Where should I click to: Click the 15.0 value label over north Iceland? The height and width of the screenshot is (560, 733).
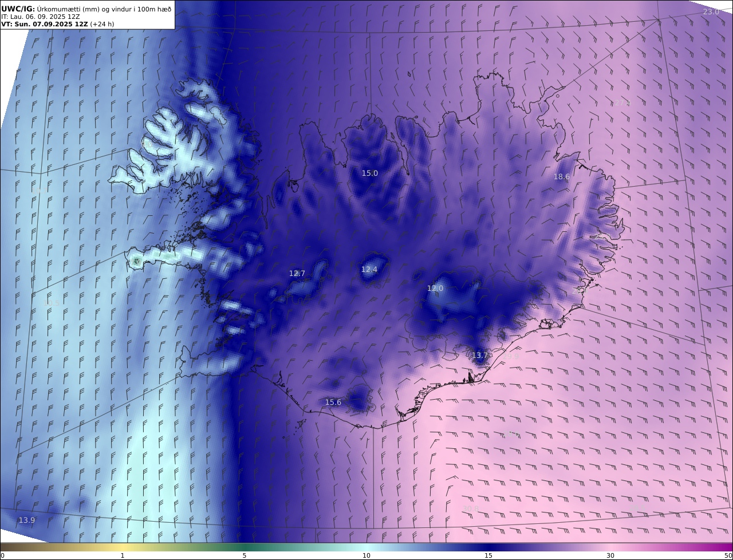(x=369, y=173)
